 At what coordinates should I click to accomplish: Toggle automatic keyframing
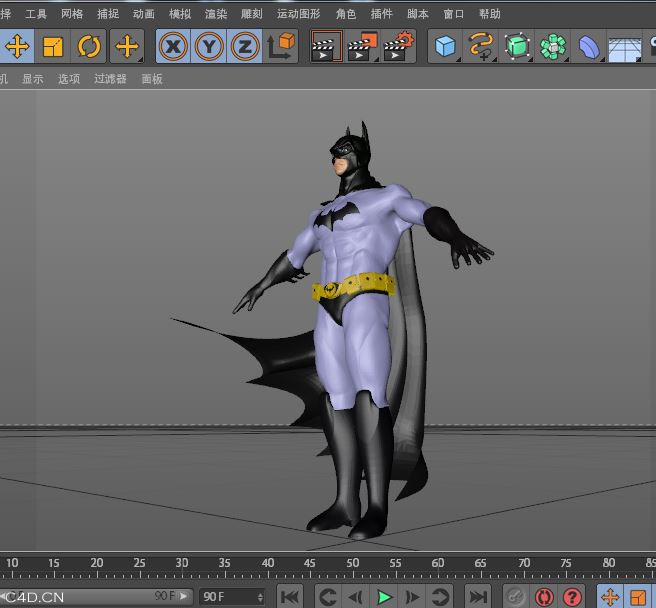[544, 597]
